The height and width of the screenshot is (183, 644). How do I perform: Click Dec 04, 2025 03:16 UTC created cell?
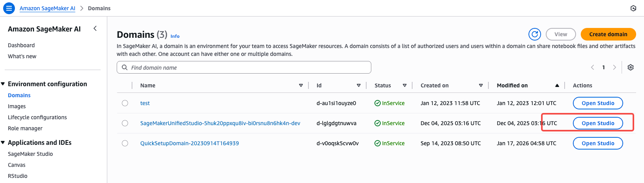[x=451, y=123]
